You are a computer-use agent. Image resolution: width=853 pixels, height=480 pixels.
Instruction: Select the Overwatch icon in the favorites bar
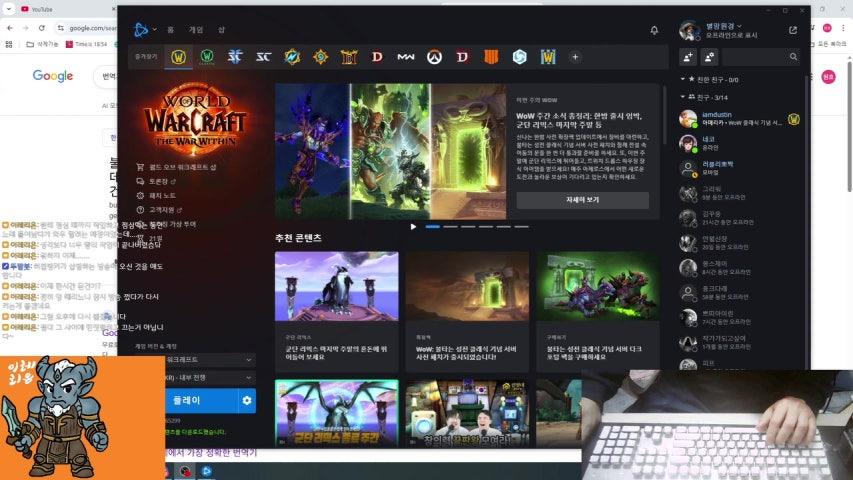[x=433, y=57]
